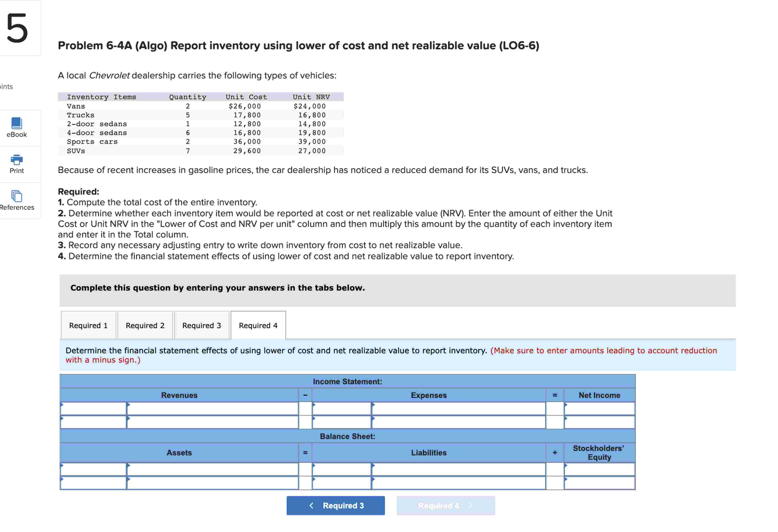Switch to the Required 1 tab
778x532 pixels.
(88, 325)
